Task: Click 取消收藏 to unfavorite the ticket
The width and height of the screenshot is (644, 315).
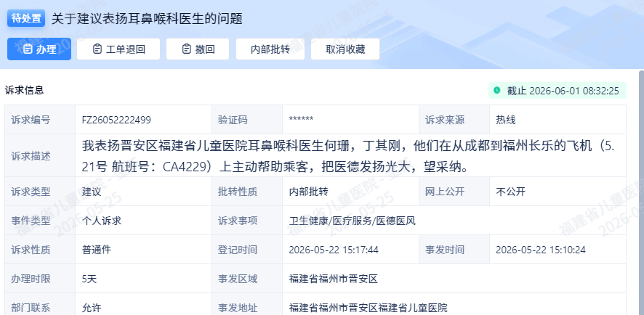Action: pos(345,49)
